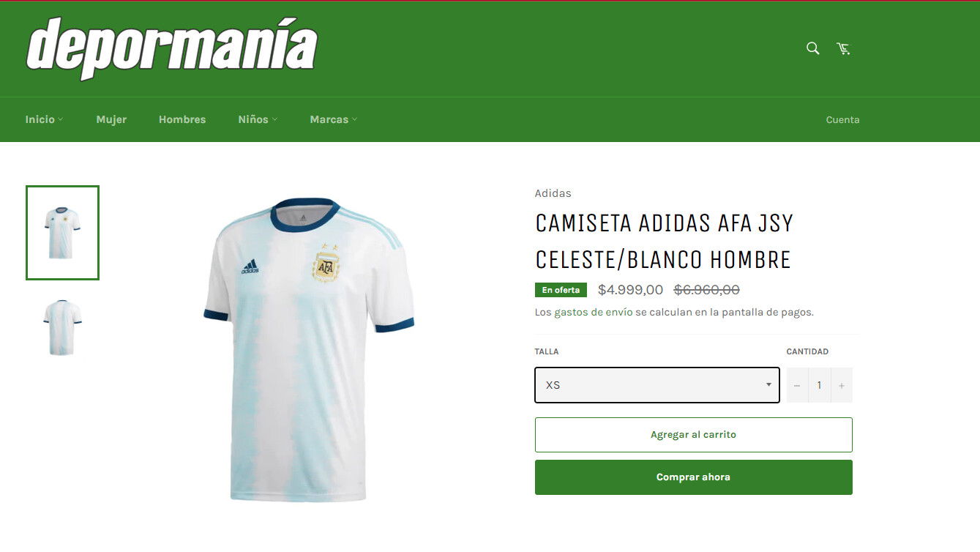
Task: Click Agregar al carrito button
Action: point(694,435)
